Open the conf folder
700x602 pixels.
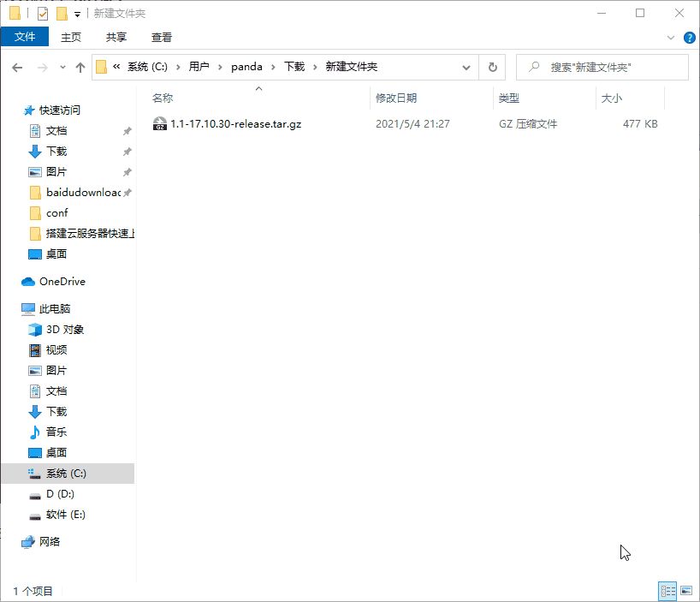coord(56,213)
